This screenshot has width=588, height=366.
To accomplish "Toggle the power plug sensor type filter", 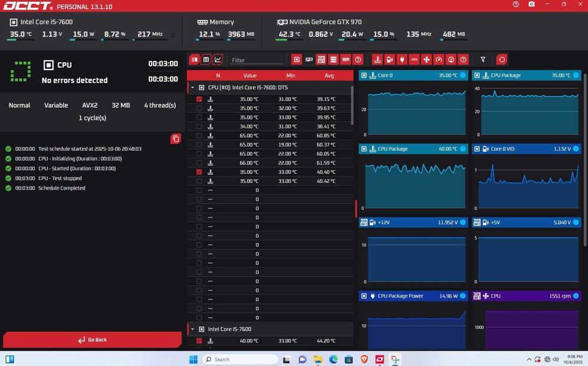I will coord(402,59).
